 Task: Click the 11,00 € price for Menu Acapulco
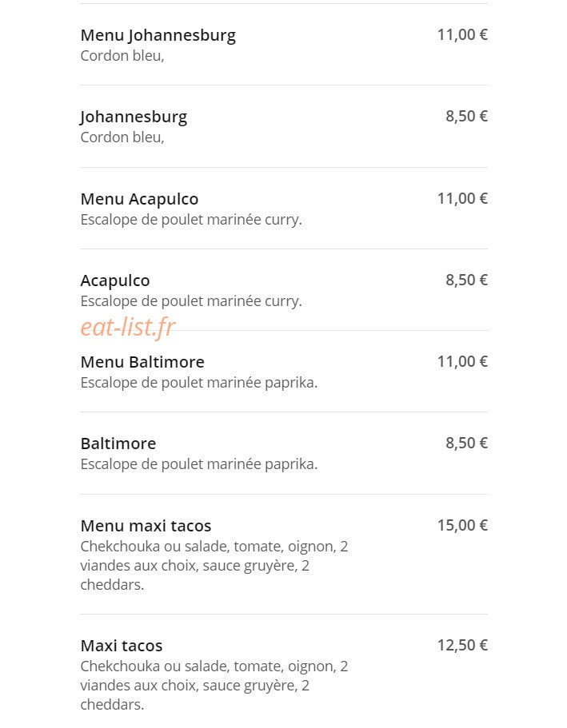(x=462, y=199)
